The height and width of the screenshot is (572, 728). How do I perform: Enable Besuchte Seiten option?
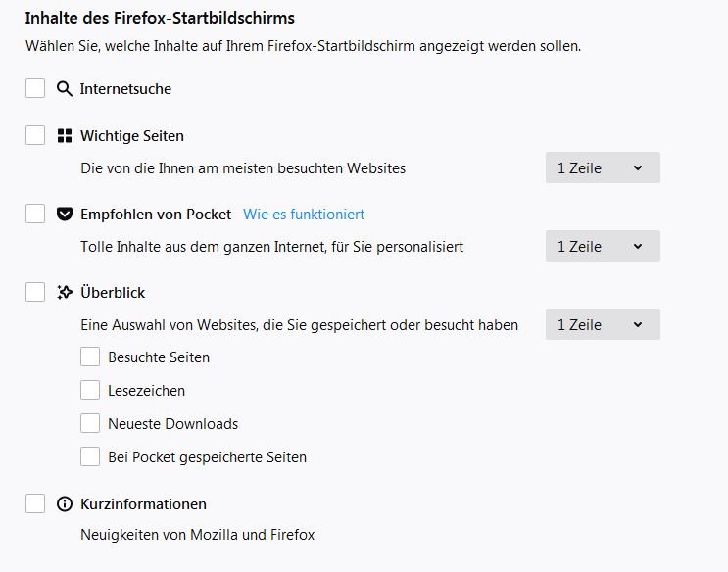click(x=90, y=357)
